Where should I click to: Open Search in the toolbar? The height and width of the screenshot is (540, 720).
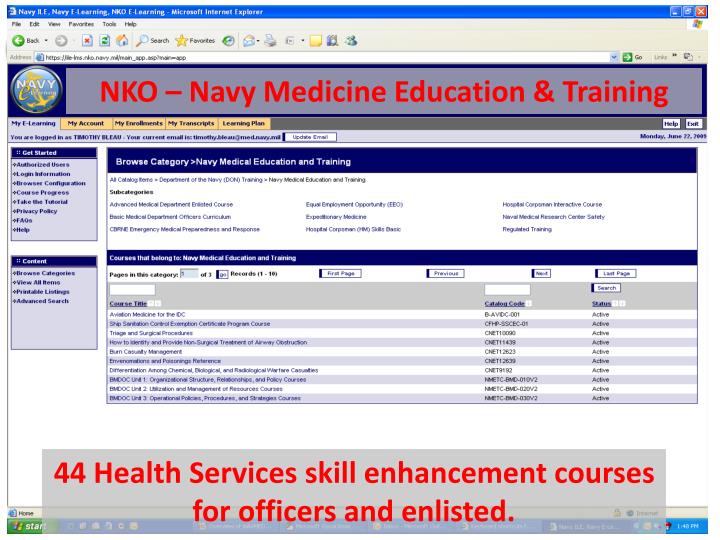click(153, 41)
